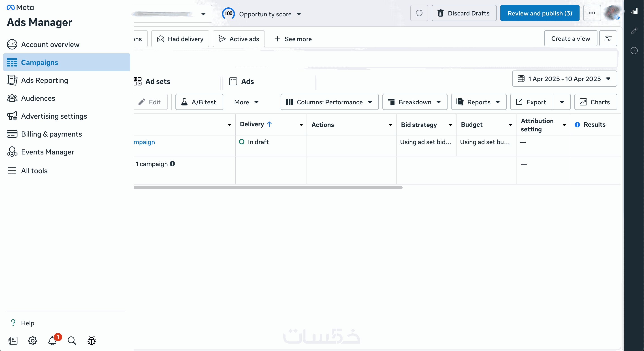
Task: Open Ads Reporting in sidebar
Action: 45,80
